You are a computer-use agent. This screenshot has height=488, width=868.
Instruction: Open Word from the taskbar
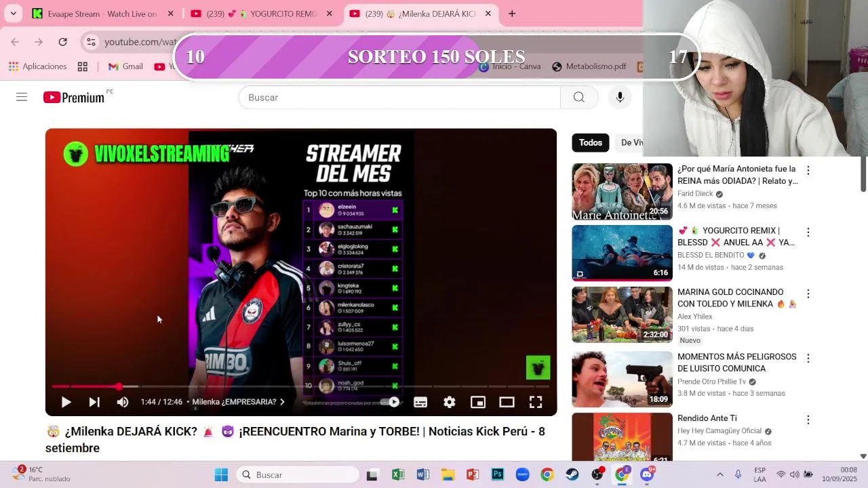(x=422, y=475)
